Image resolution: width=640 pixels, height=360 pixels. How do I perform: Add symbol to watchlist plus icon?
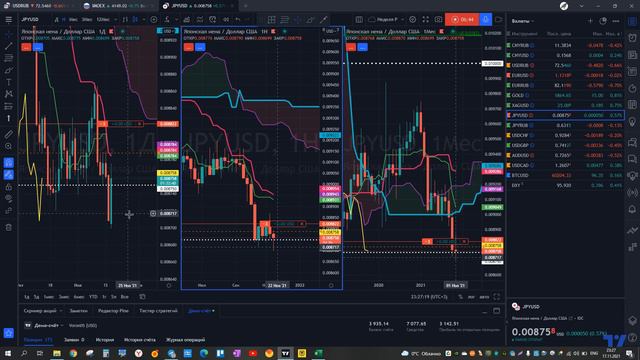[x=590, y=21]
